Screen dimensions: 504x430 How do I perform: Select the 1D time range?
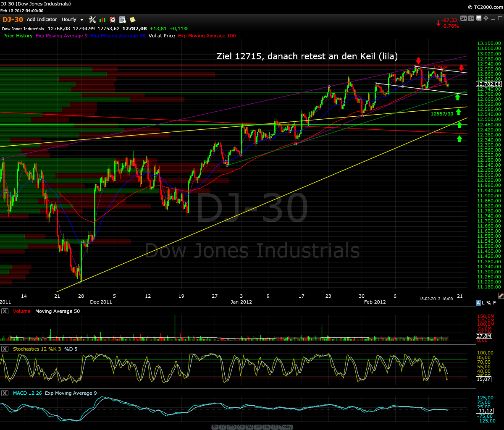click(x=275, y=427)
